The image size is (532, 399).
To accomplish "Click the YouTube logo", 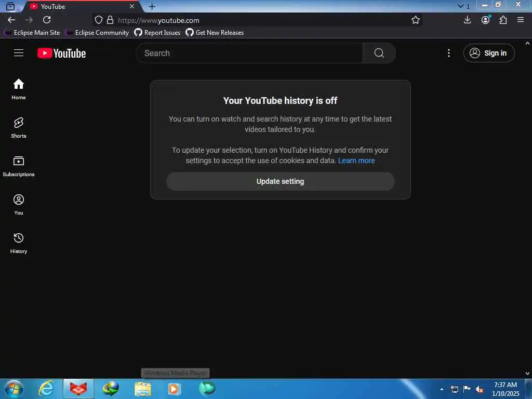I will 61,54.
